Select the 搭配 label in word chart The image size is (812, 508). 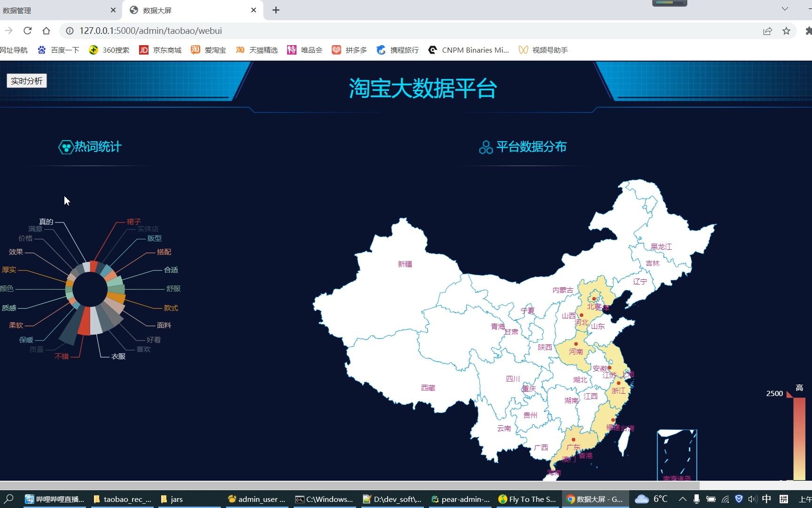[x=164, y=252]
